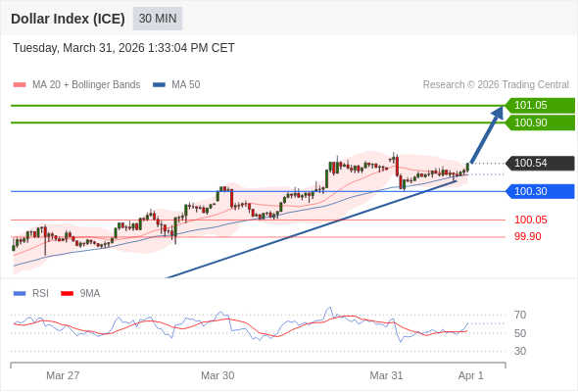Viewport: 578px width, 392px height.
Task: Click the pink MA 20 legend swatch
Action: [x=20, y=85]
